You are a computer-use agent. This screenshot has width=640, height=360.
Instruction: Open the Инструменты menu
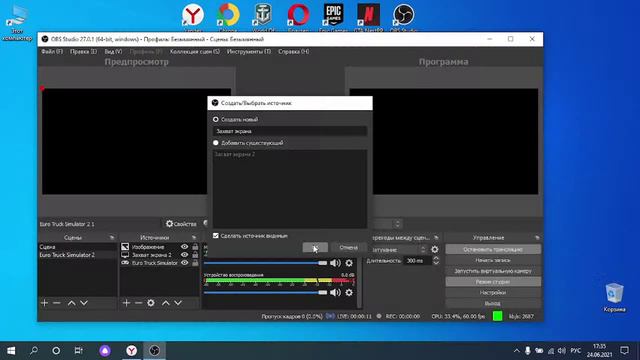coord(249,51)
